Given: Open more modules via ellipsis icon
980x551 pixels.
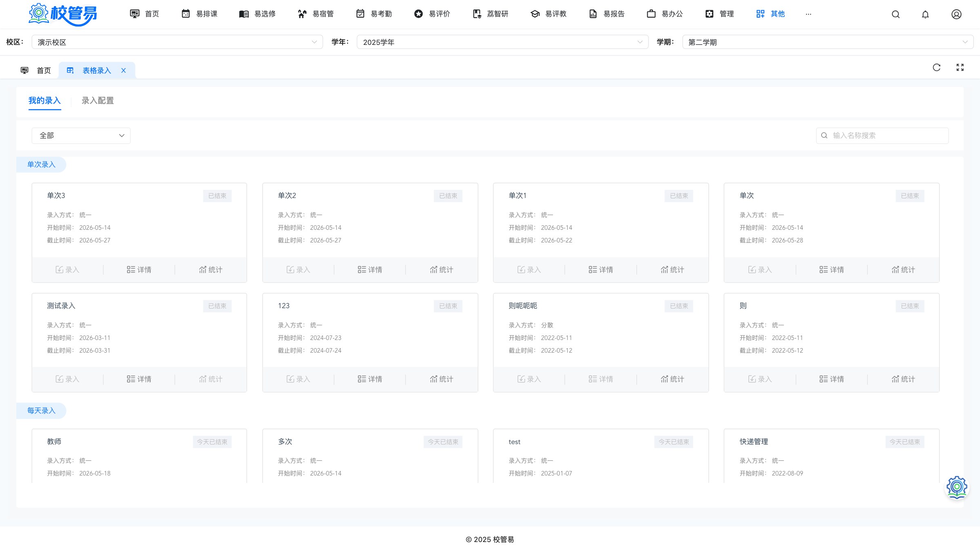Looking at the screenshot, I should tap(808, 14).
